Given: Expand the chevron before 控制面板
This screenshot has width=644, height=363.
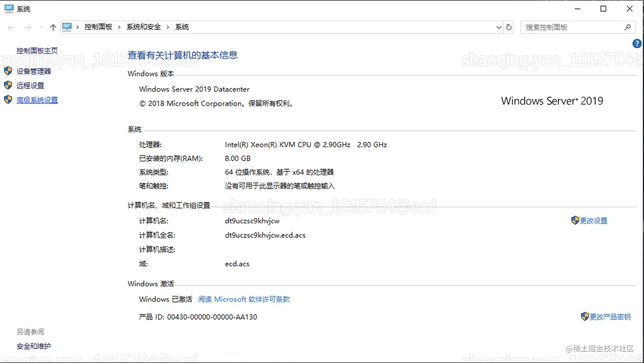Looking at the screenshot, I should click(x=78, y=27).
